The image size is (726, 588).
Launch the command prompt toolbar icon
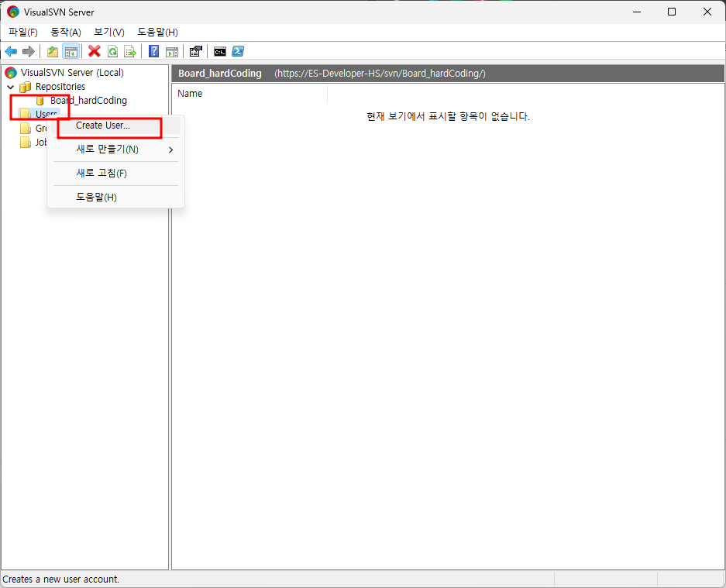220,52
